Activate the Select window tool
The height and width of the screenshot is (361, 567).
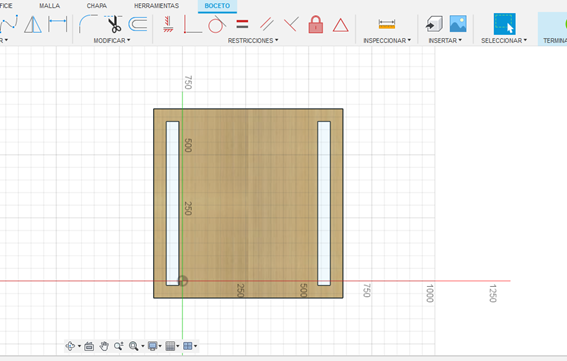pos(504,24)
